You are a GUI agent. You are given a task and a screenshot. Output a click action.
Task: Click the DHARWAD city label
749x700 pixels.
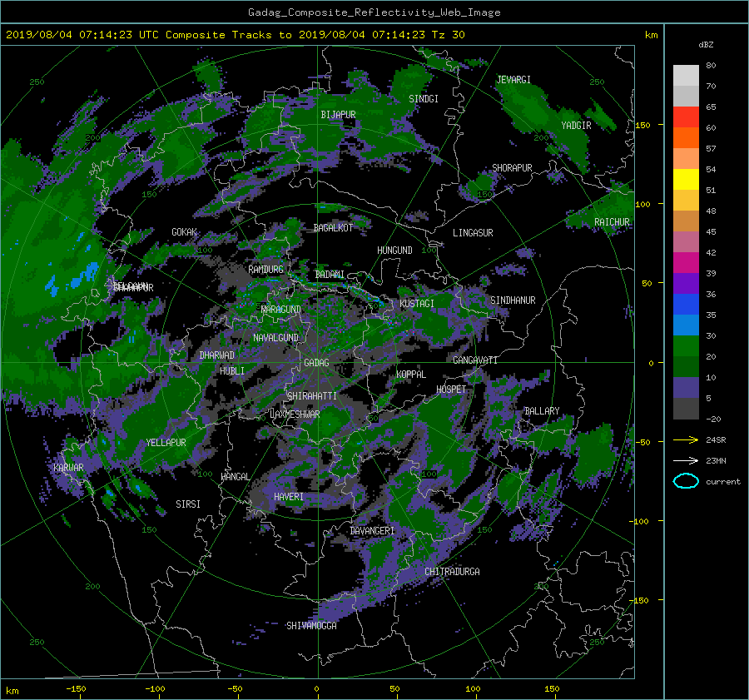pyautogui.click(x=217, y=355)
